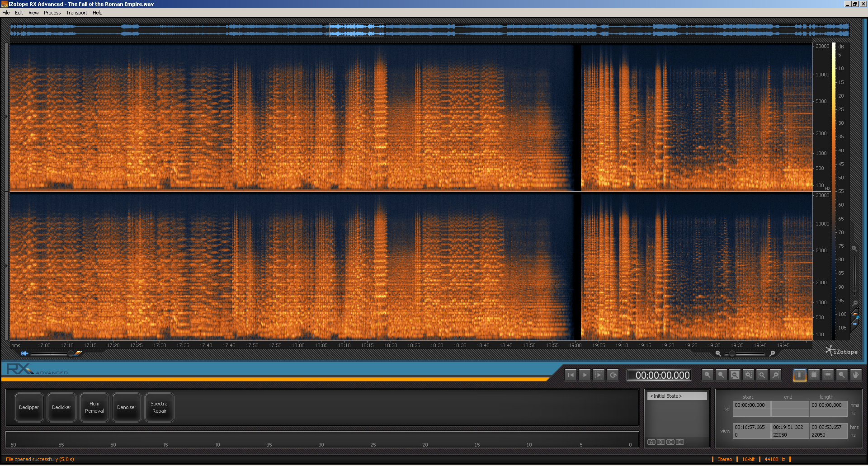Open the Process menu
Viewport: 868px width, 466px height.
coord(52,13)
